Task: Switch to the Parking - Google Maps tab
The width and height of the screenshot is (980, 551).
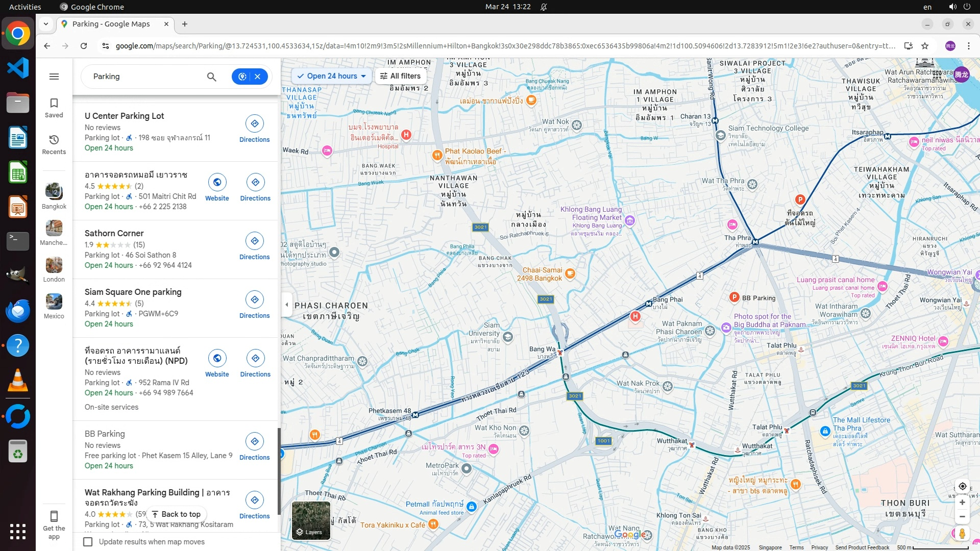Action: (x=111, y=24)
